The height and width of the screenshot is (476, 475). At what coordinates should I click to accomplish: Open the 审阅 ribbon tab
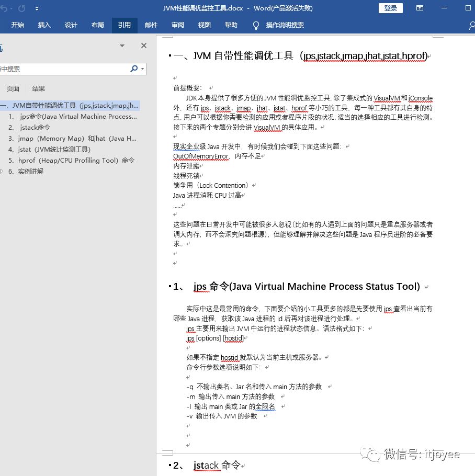[178, 25]
